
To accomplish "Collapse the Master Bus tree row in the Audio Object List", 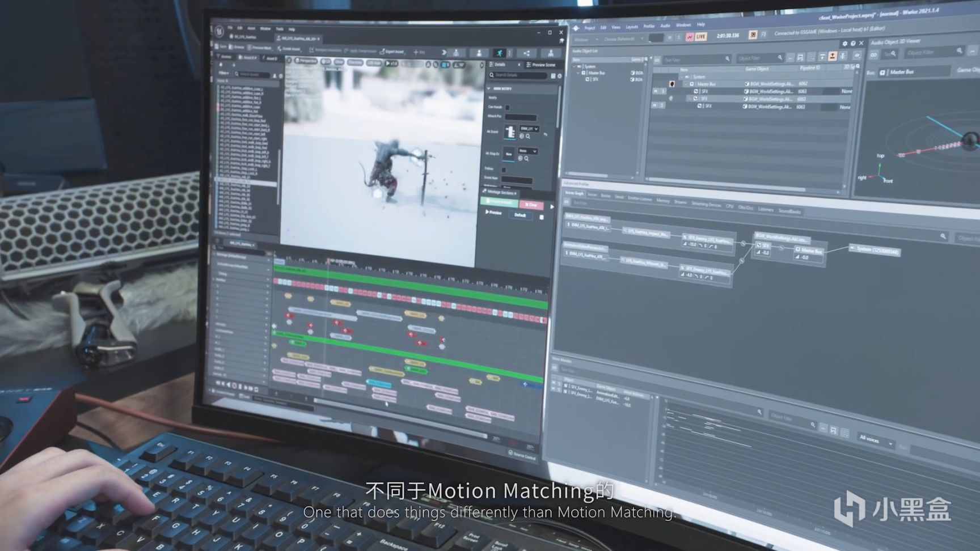I will [686, 84].
